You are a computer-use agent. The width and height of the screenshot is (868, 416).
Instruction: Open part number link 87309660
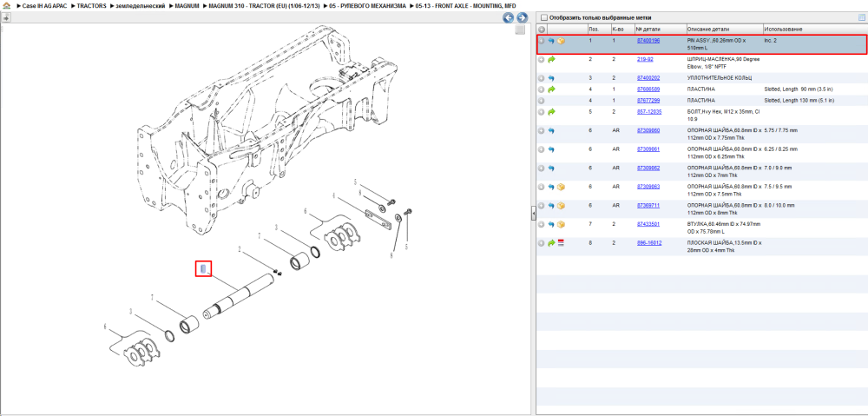(648, 130)
